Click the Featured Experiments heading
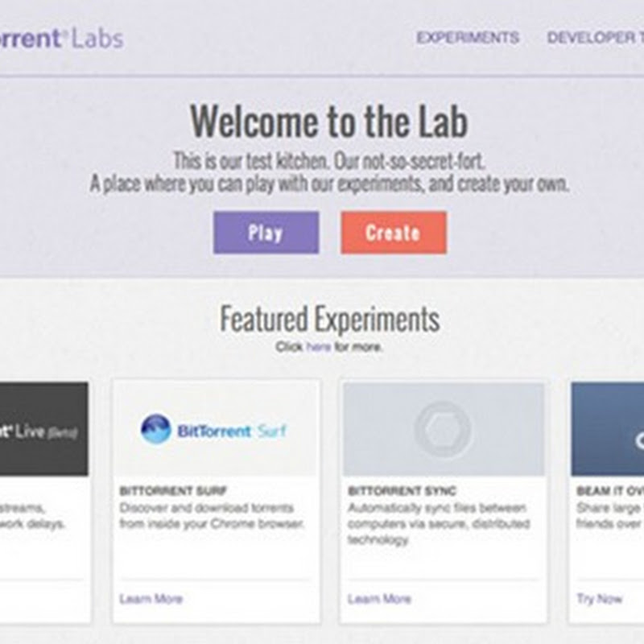 tap(330, 319)
